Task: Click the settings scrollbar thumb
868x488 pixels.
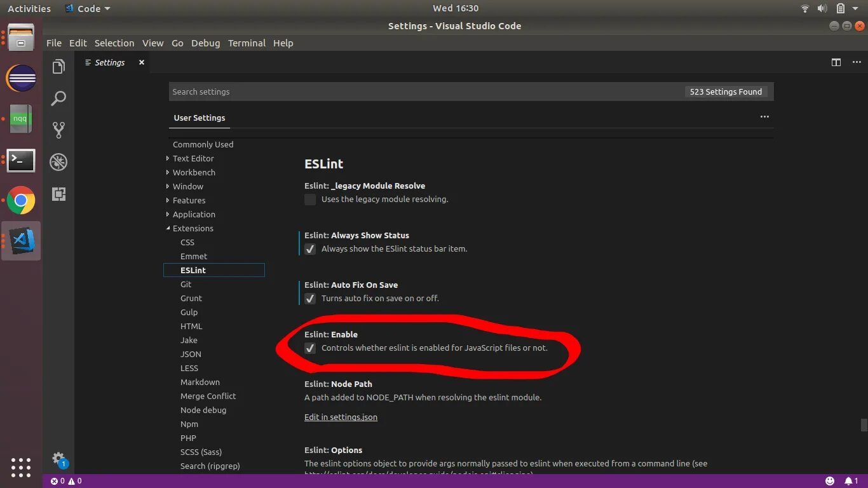Action: tap(863, 424)
